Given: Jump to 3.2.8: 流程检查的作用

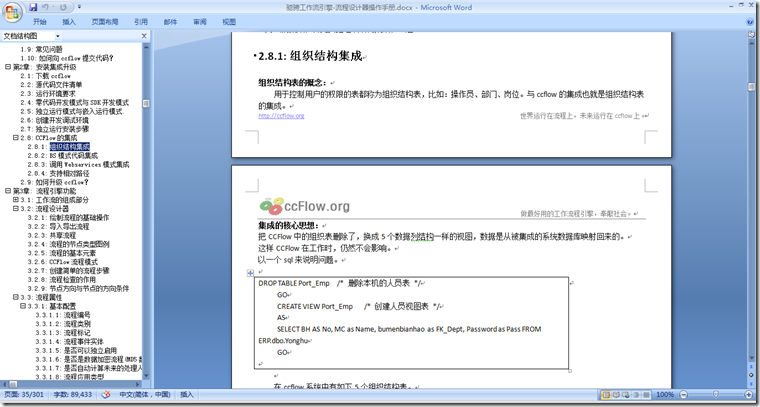Looking at the screenshot, I should (62, 280).
